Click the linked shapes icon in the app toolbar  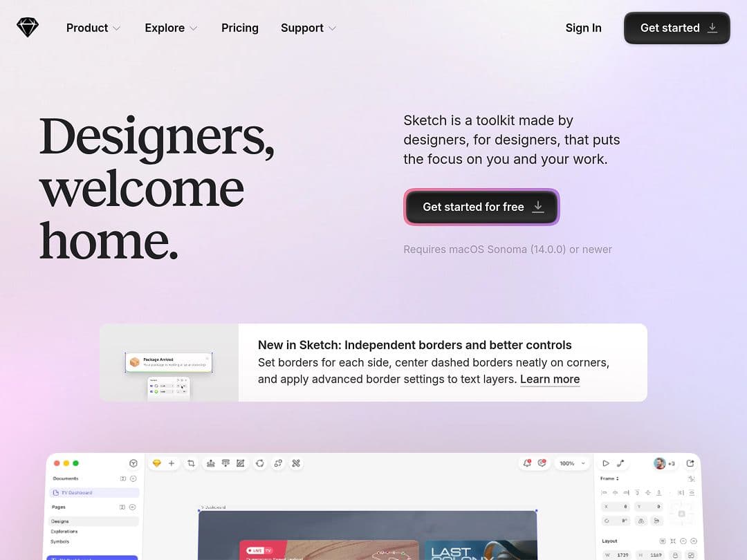278,463
